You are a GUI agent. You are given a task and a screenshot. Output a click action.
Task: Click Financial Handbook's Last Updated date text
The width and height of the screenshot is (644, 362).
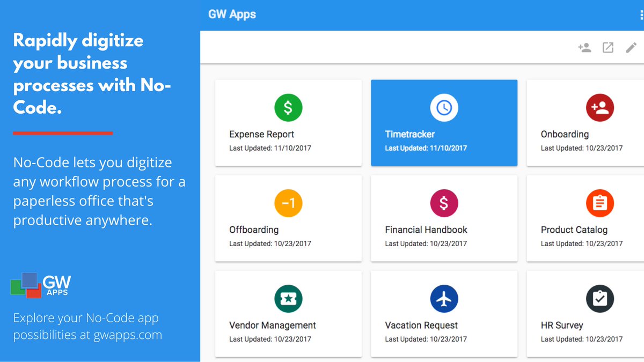(x=426, y=243)
